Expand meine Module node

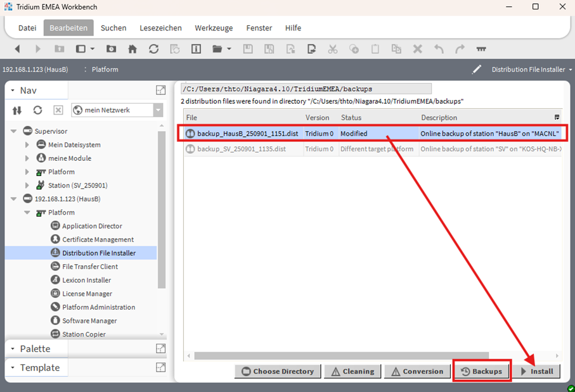[27, 158]
